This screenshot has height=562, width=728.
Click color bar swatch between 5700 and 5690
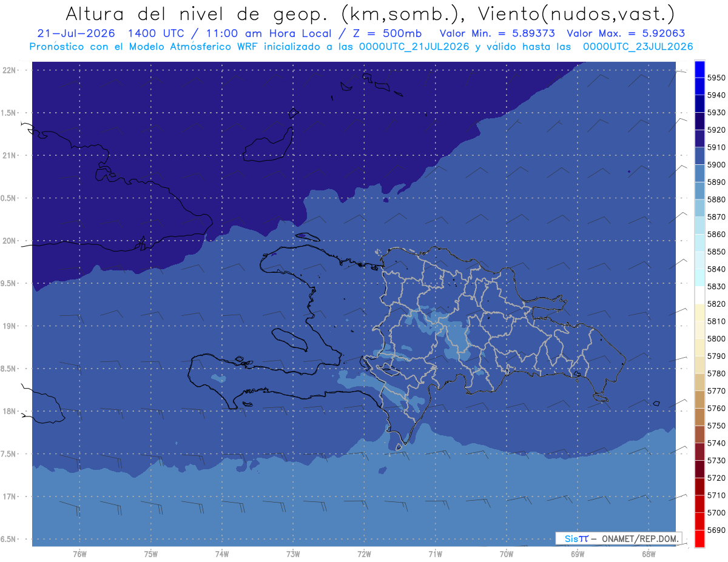pos(699,521)
